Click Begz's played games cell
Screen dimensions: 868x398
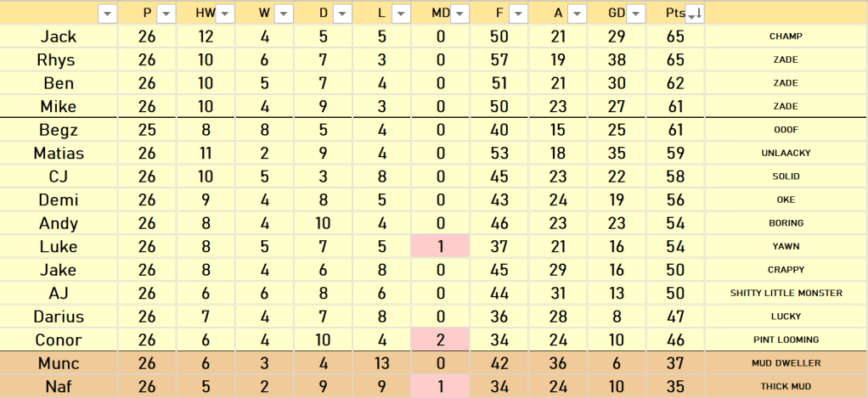tap(147, 130)
